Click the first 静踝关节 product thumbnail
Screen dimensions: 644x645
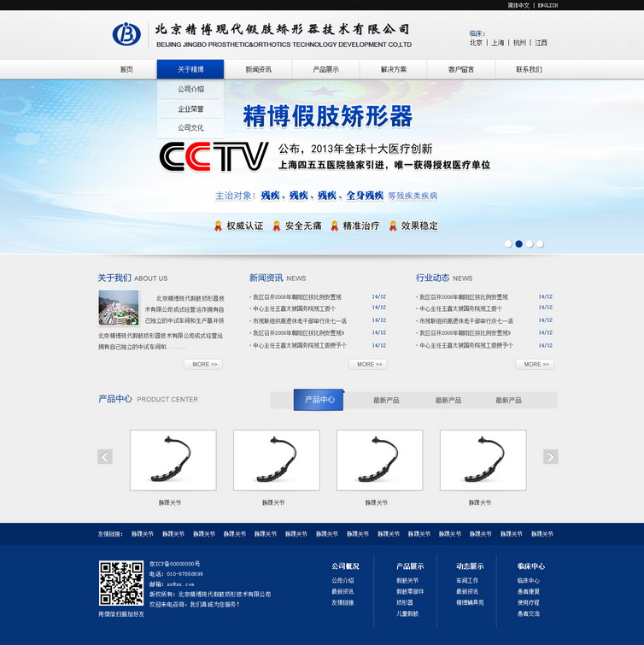click(173, 460)
